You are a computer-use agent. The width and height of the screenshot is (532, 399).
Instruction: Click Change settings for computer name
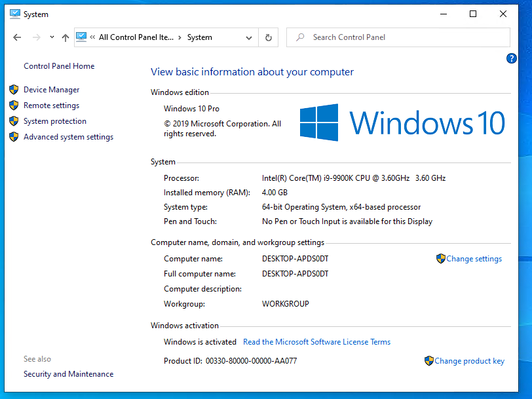point(474,259)
